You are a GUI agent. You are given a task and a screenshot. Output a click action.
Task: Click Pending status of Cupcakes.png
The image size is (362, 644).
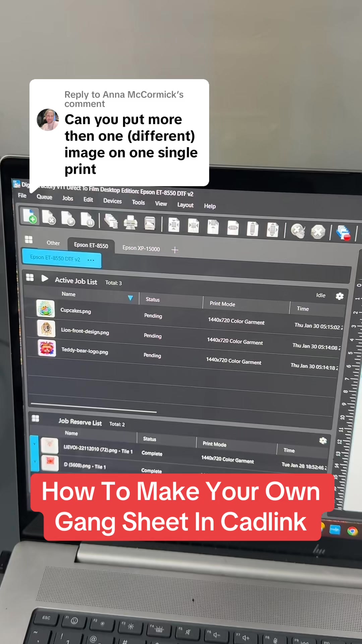pyautogui.click(x=153, y=316)
